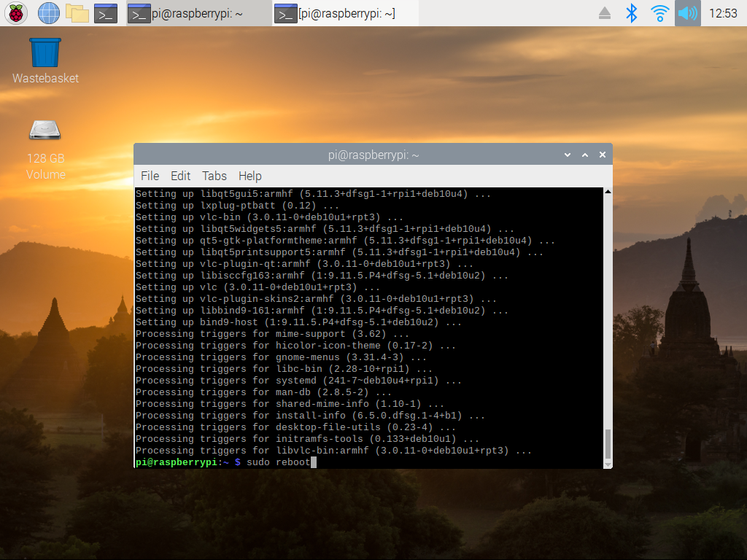
Task: Click the line 'Setting up lxplug-ptbatt (0.12)'
Action: tap(237, 206)
